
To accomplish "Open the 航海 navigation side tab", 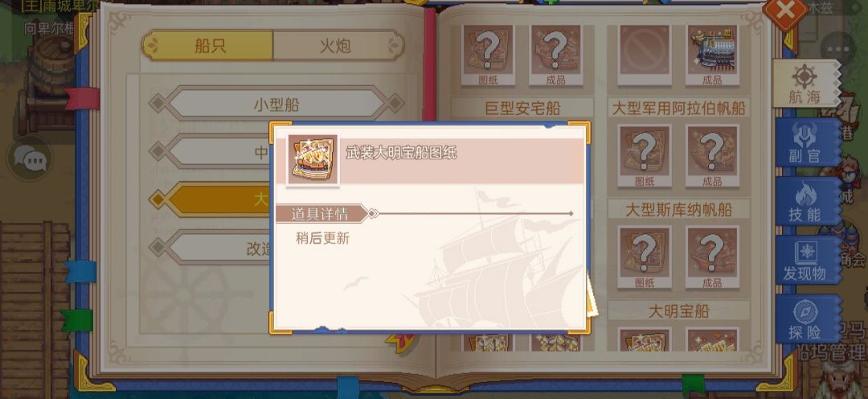I will 805,83.
